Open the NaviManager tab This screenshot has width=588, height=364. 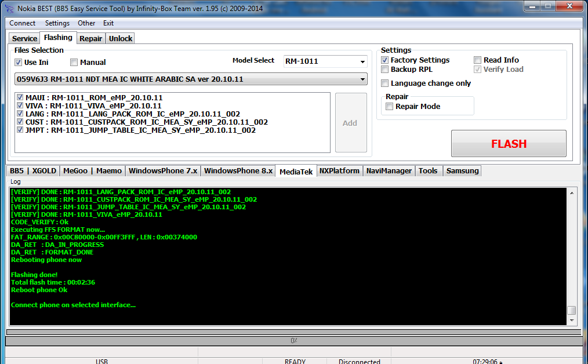[x=389, y=171]
